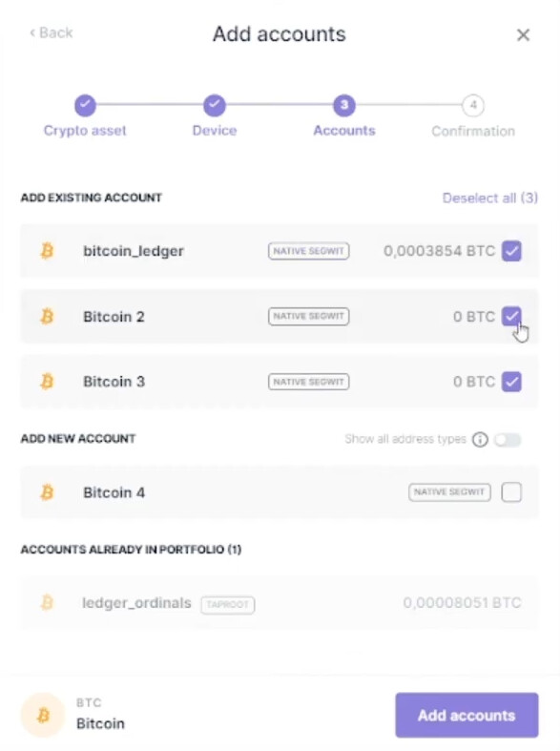Click the Add accounts button

pyautogui.click(x=467, y=715)
